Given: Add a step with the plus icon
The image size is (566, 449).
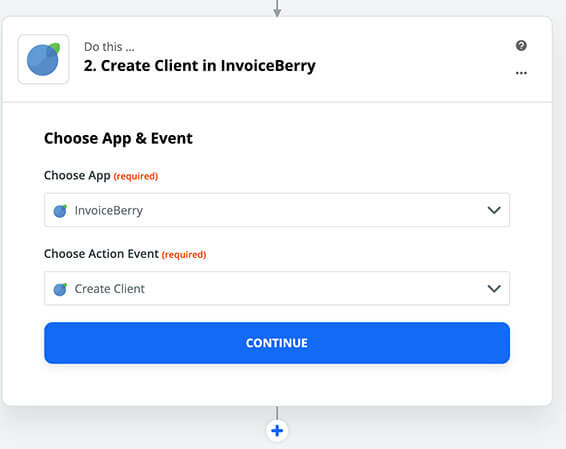Looking at the screenshot, I should point(277,430).
